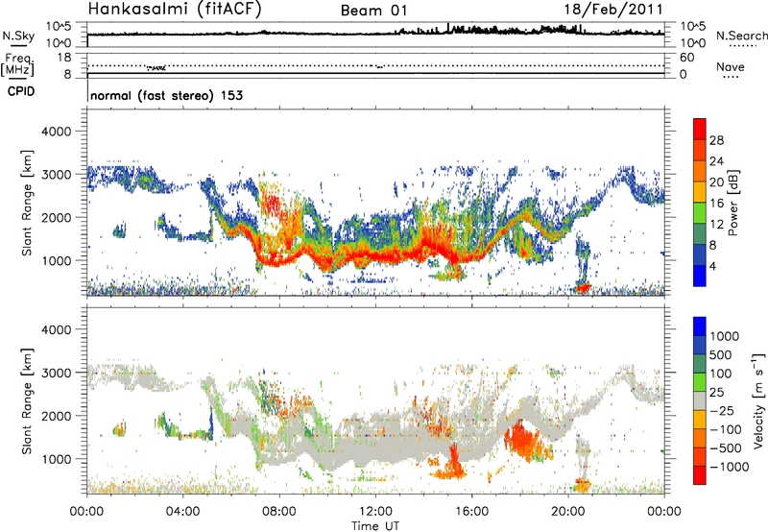Click the 500 tick on Velocity colorbar

click(721, 355)
